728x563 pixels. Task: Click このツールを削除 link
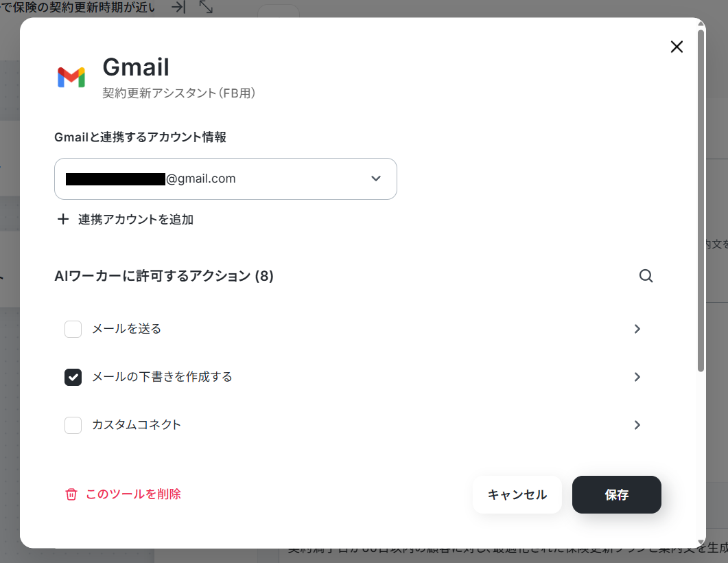tap(133, 494)
